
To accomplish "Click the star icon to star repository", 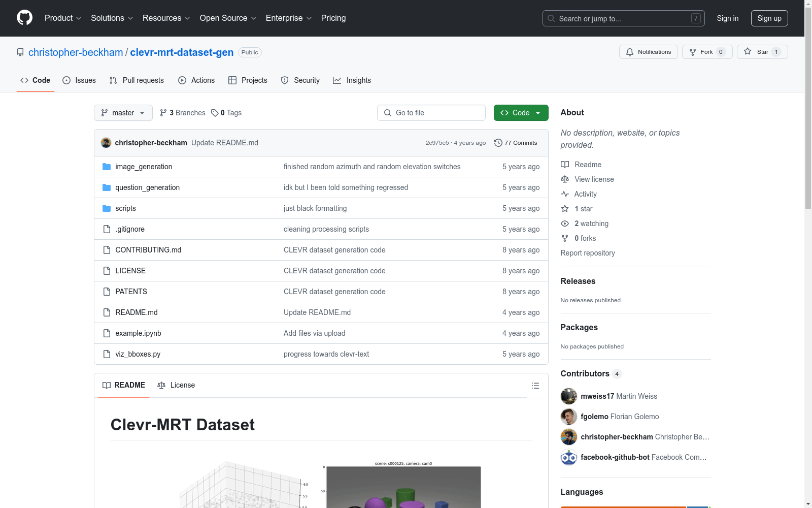I will (748, 51).
